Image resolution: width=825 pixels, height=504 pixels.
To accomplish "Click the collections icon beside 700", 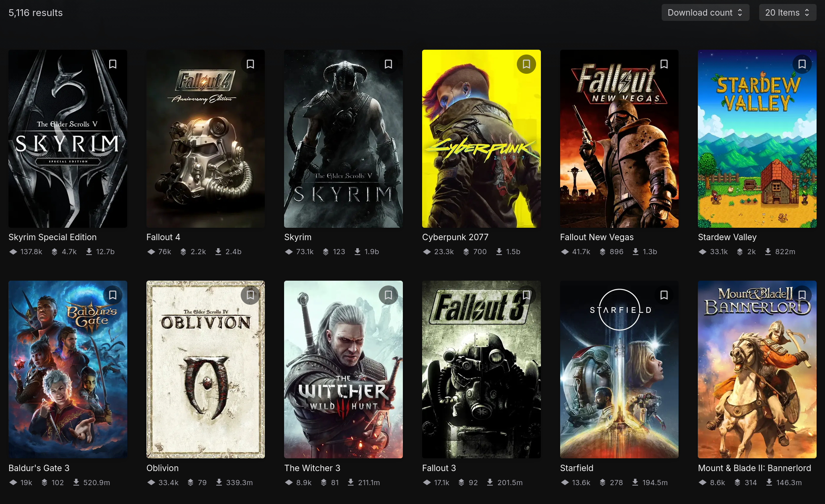I will [466, 252].
